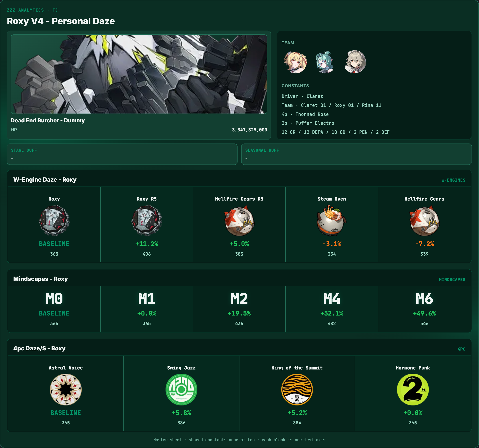The width and height of the screenshot is (479, 448).
Task: Select the M6 mindscape heading
Action: tap(424, 299)
